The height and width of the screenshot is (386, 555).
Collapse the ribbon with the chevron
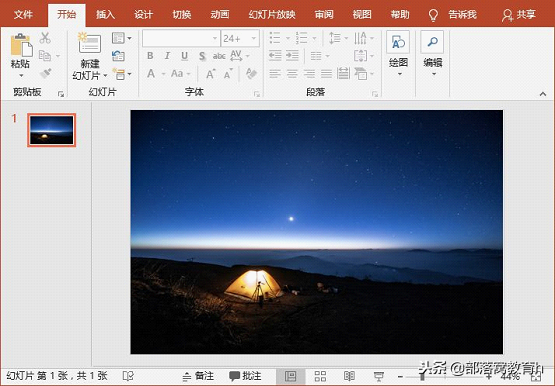click(x=543, y=94)
